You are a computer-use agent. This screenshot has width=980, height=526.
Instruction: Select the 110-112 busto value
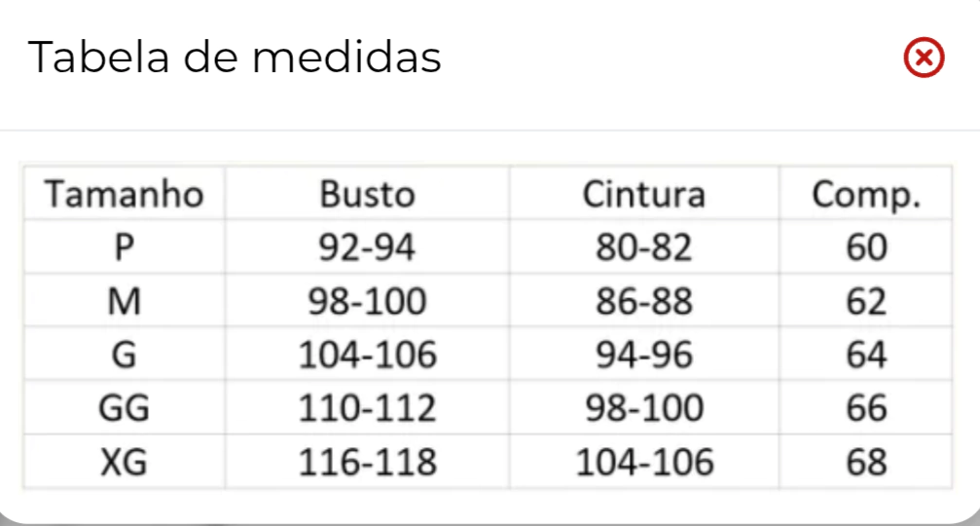tap(367, 408)
